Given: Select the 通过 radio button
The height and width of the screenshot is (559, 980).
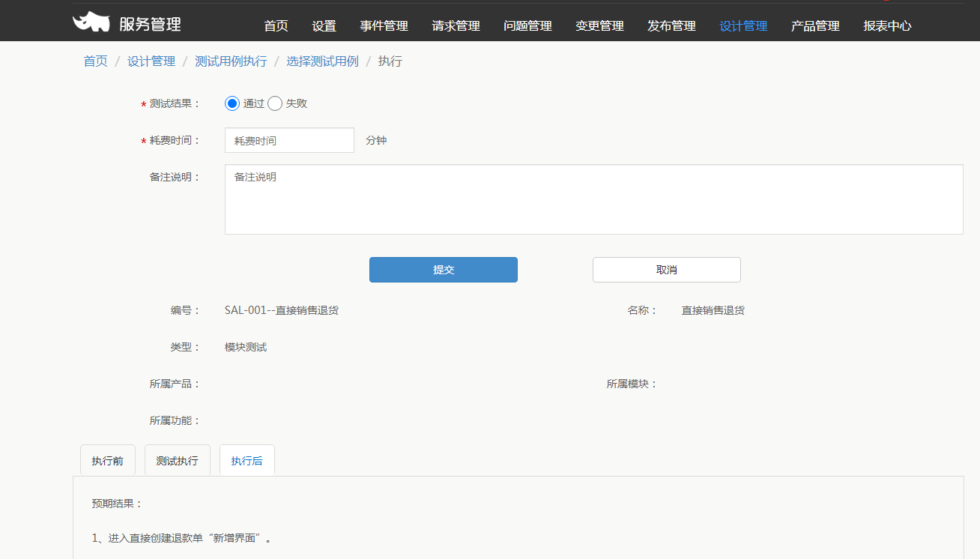Looking at the screenshot, I should (x=232, y=103).
